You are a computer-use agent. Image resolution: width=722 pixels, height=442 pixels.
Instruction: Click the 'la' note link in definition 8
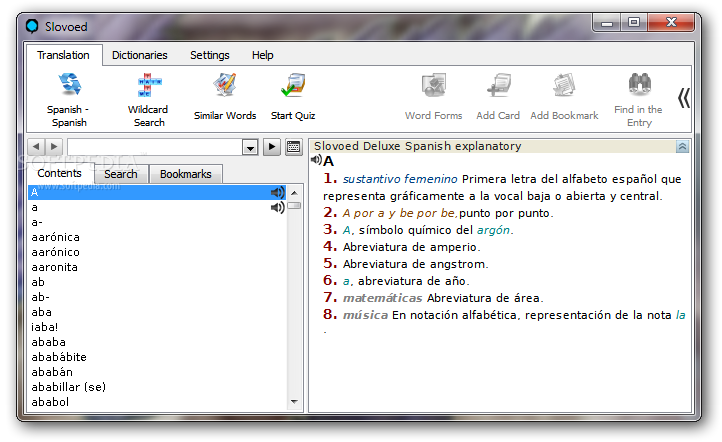680,315
